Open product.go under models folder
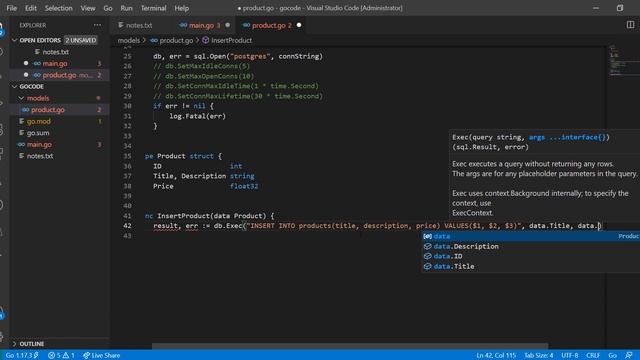Image resolution: width=640 pixels, height=360 pixels. point(48,110)
